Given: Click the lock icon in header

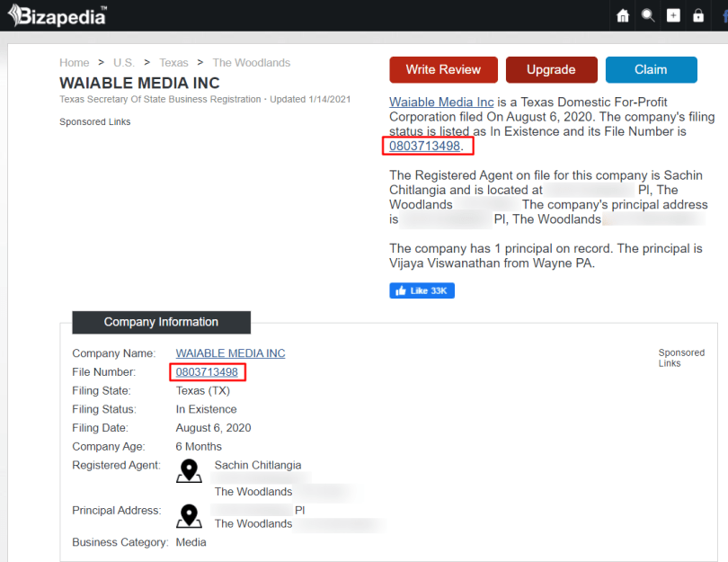Looking at the screenshot, I should click(698, 16).
